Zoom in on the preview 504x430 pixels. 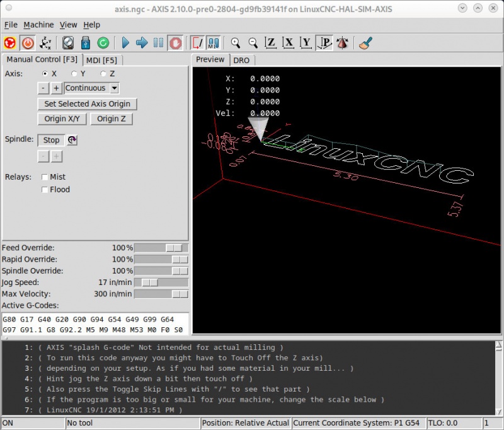coord(236,43)
